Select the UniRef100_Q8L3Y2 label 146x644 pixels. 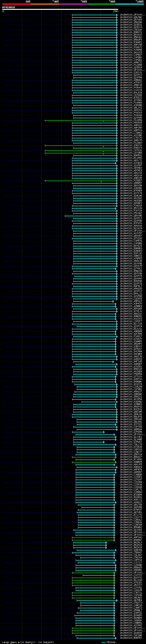pyautogui.click(x=131, y=108)
